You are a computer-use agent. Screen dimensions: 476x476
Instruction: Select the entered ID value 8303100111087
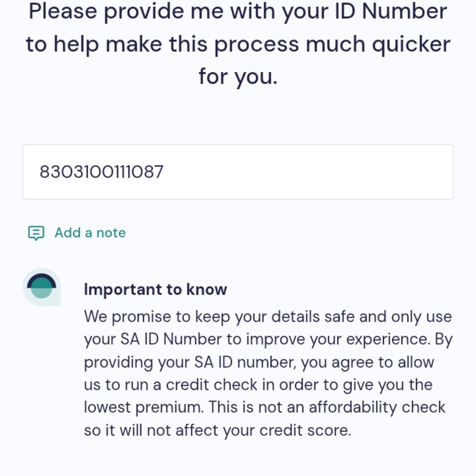(x=102, y=172)
